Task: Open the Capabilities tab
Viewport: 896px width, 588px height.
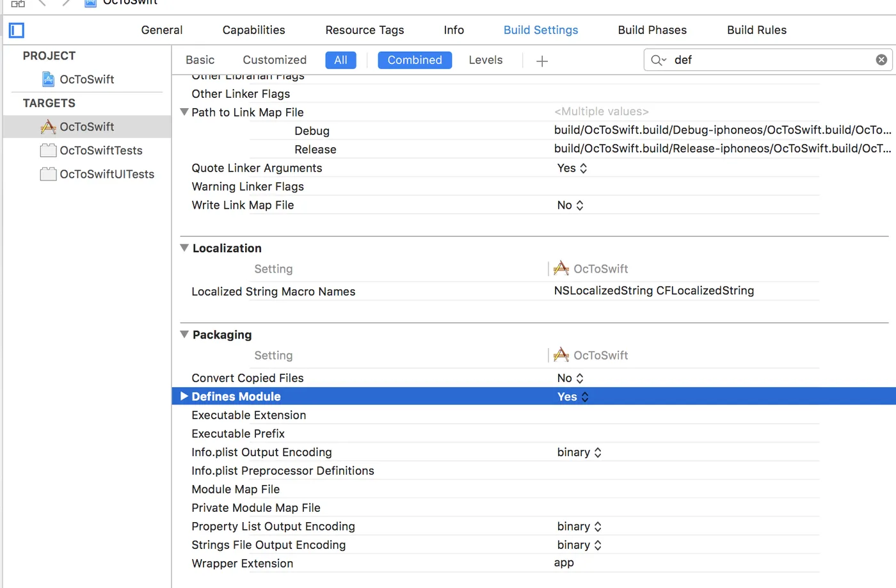Action: (x=253, y=30)
